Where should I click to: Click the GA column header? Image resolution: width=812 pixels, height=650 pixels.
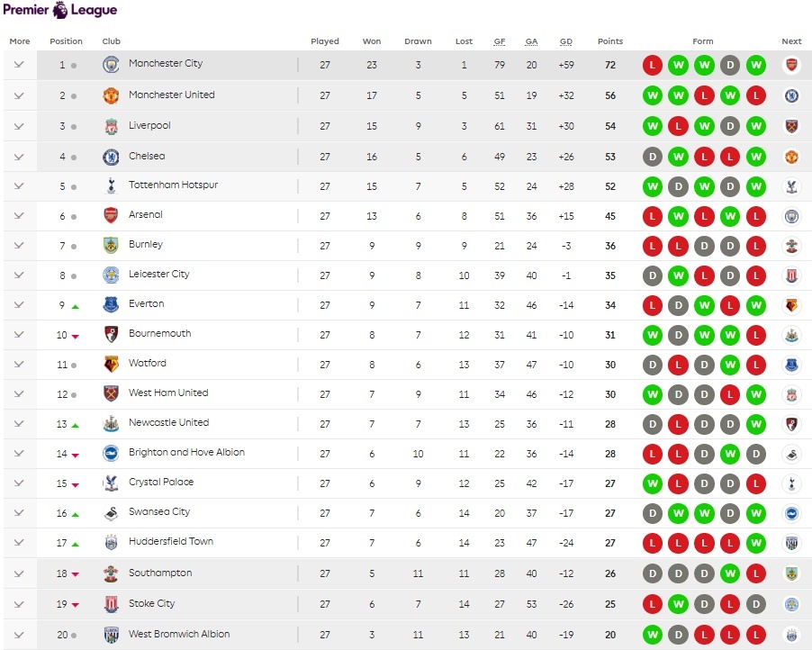click(x=532, y=41)
